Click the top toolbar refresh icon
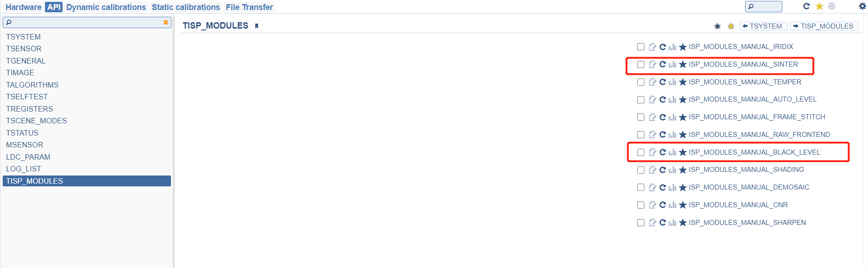The width and height of the screenshot is (868, 268). coord(806,6)
